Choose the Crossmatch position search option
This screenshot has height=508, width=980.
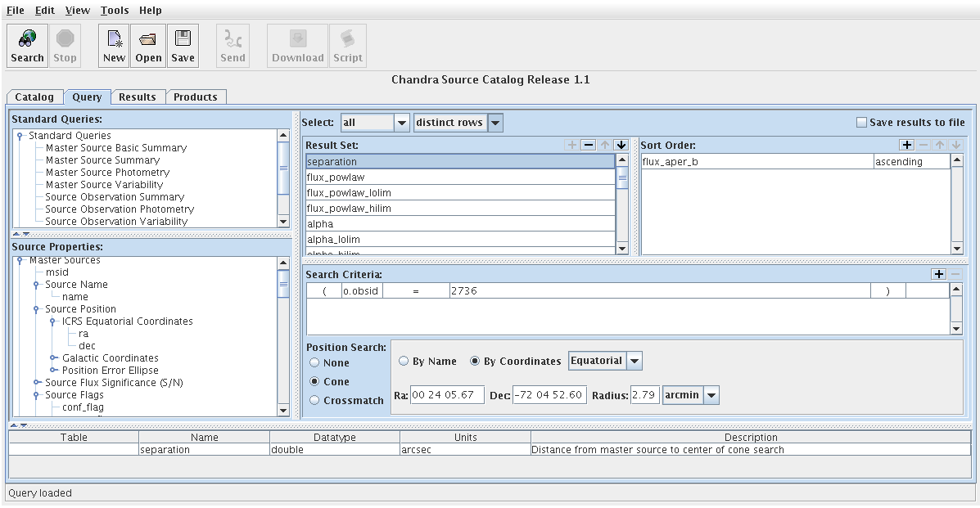[314, 401]
